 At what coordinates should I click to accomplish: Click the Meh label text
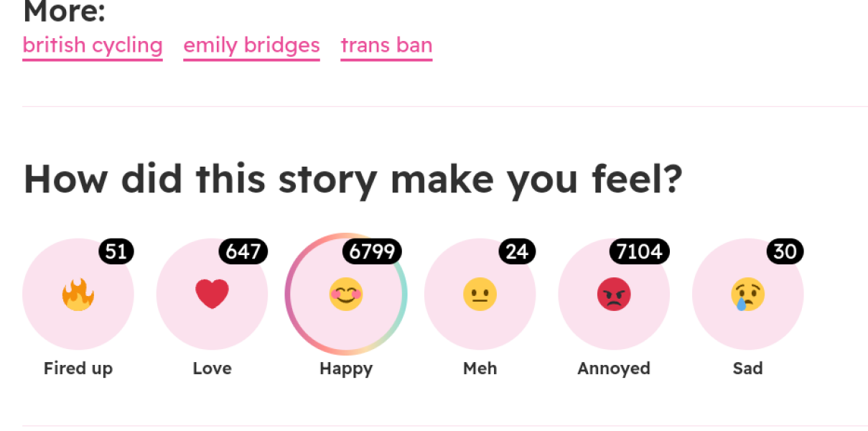(480, 368)
